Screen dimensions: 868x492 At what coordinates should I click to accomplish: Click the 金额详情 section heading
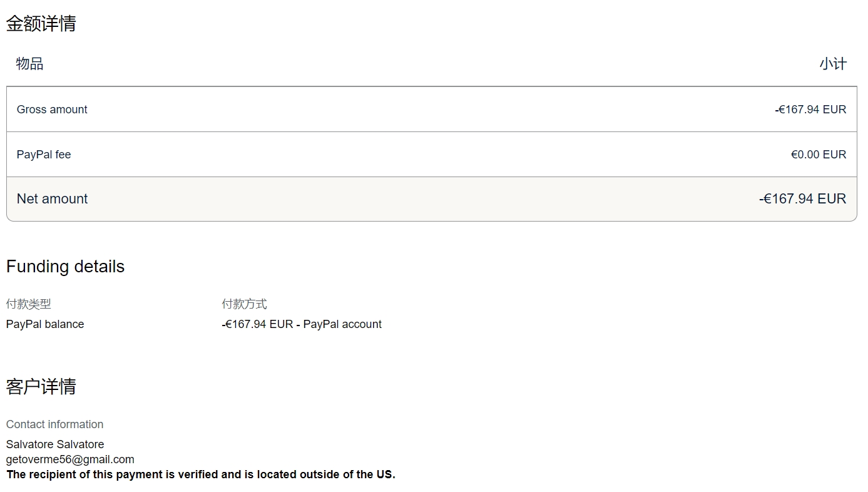pyautogui.click(x=41, y=24)
